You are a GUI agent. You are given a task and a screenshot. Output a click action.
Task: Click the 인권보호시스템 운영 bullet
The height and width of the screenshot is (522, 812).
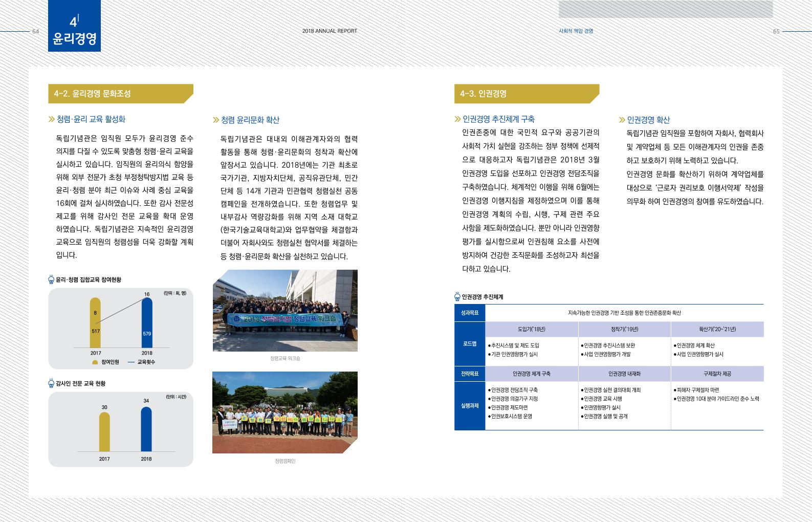click(510, 416)
